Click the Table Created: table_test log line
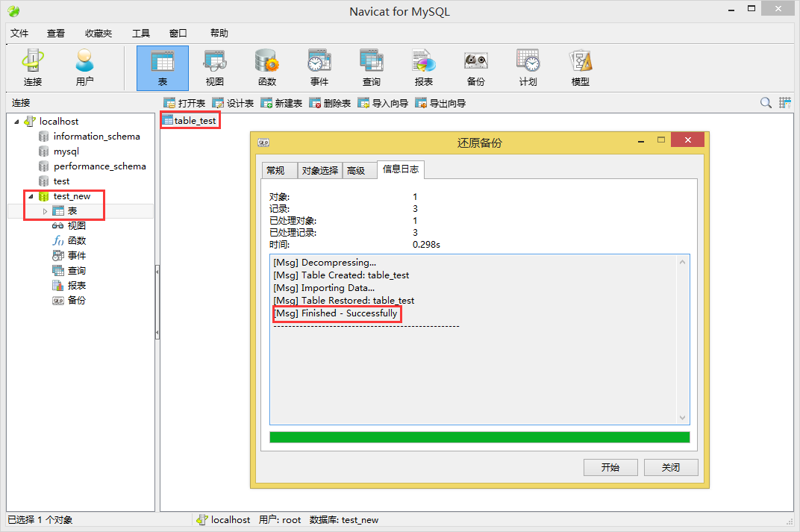 tap(341, 275)
